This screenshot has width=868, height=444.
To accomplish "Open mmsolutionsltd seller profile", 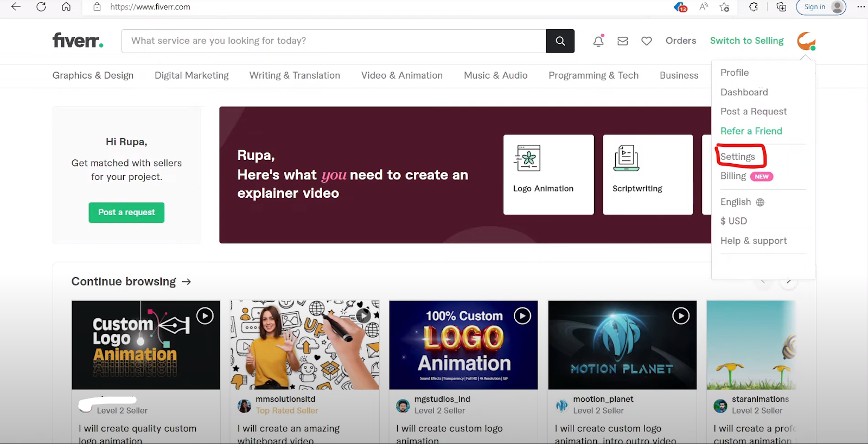I will pyautogui.click(x=285, y=399).
